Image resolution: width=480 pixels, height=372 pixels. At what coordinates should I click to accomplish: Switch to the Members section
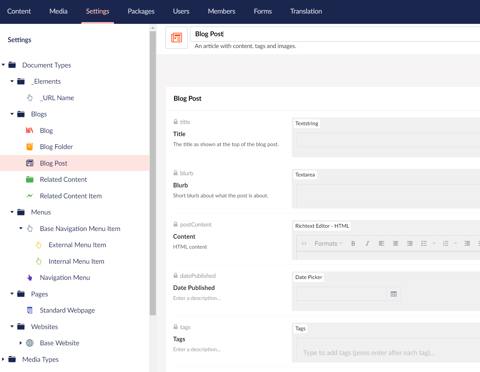click(x=221, y=11)
